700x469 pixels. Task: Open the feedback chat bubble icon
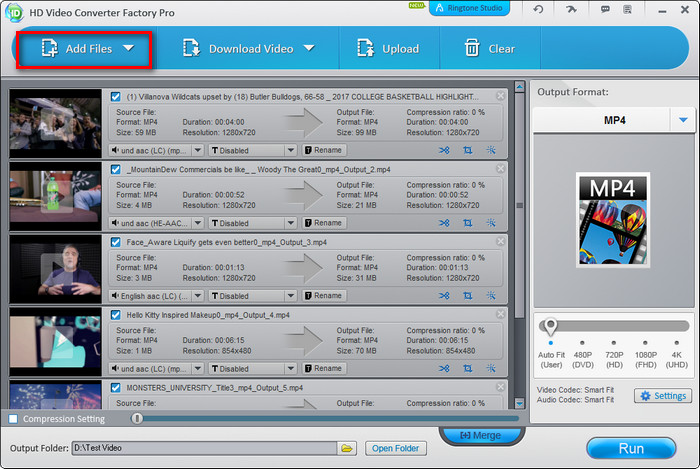tap(605, 9)
